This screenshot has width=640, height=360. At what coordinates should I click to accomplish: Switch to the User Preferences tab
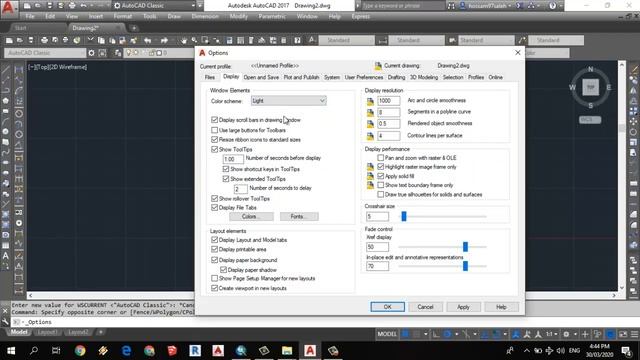[x=364, y=77]
